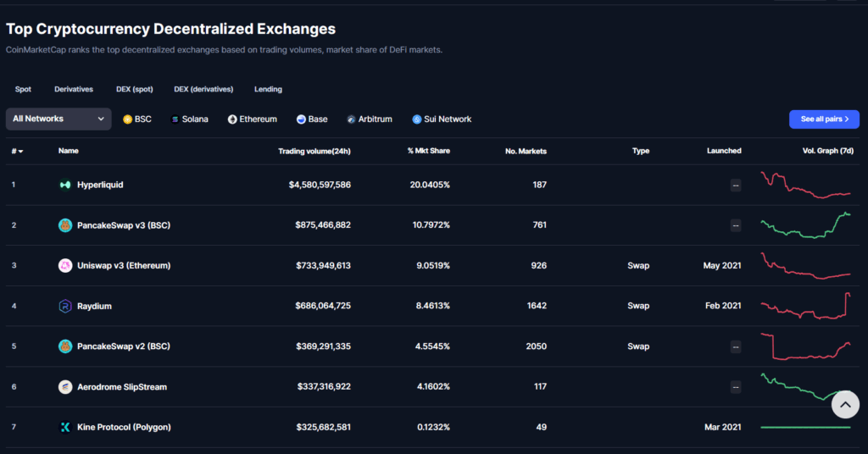
Task: Open the Lending tab
Action: point(268,89)
